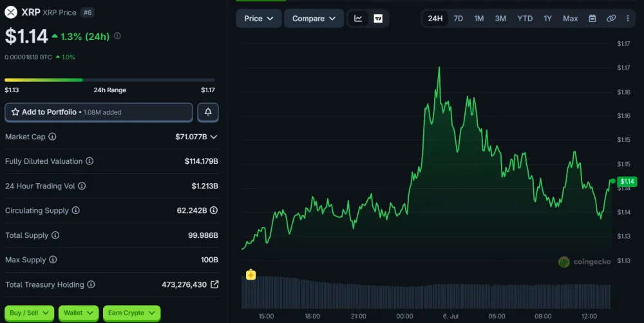
Task: Open Fully Diluted Valuation info icon
Action: coord(90,161)
